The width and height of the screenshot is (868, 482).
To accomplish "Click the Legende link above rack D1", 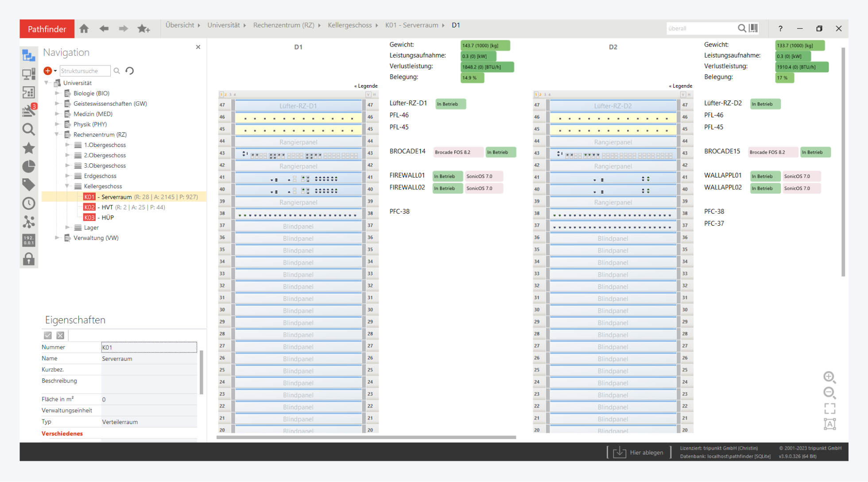I will click(366, 86).
